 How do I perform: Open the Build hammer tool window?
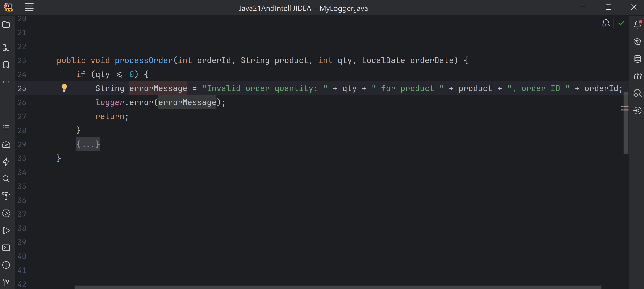[x=6, y=196]
